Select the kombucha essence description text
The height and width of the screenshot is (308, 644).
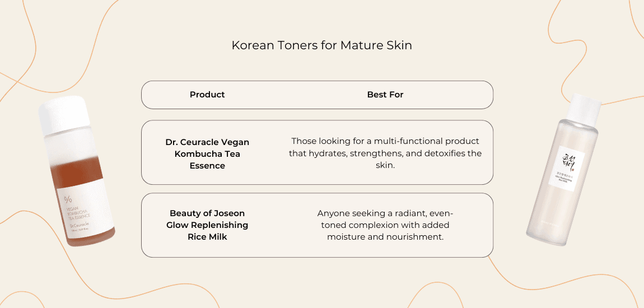(385, 153)
